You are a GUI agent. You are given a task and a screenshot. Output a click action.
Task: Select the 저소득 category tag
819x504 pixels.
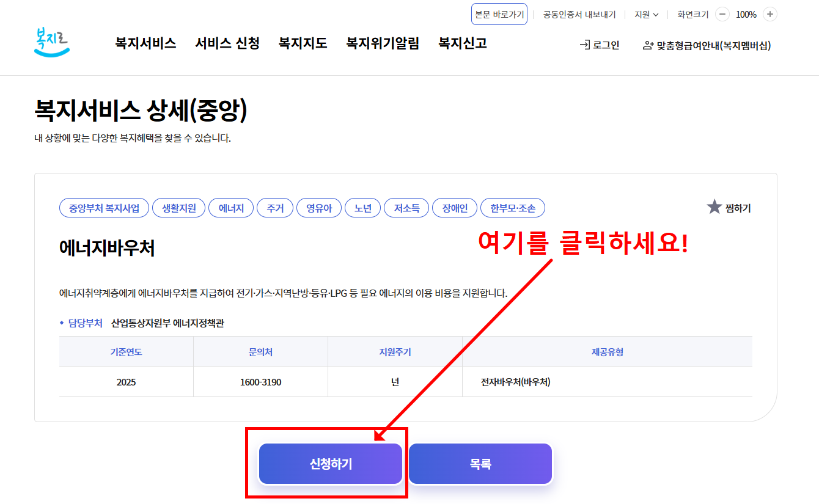click(406, 207)
